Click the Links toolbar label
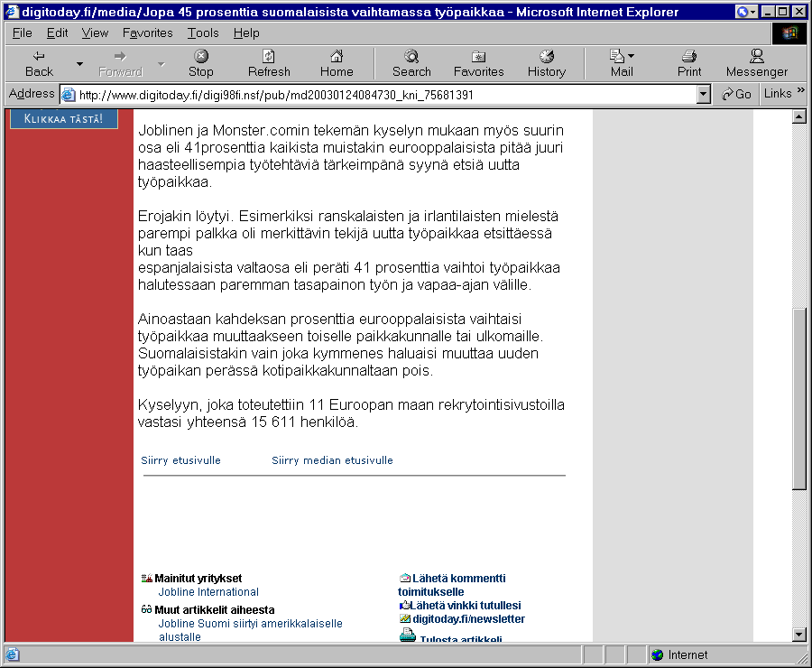This screenshot has height=668, width=812. point(778,94)
